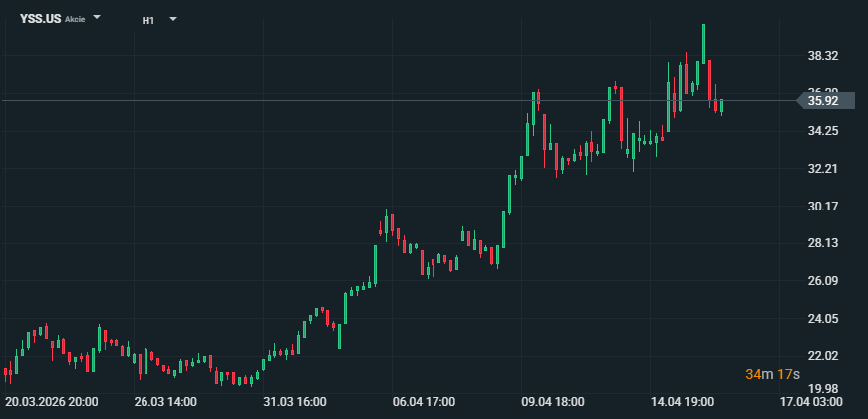Click the tallest green candle at the chart peak
This screenshot has width=868, height=419.
[x=704, y=45]
